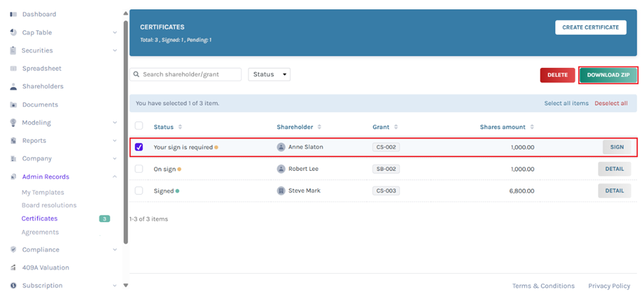Expand the Modeling chevron
This screenshot has height=297, width=644.
click(114, 123)
